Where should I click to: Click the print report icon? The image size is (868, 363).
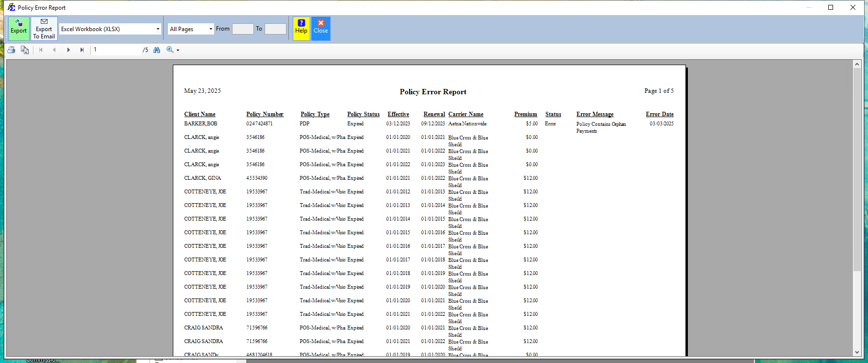[x=11, y=50]
